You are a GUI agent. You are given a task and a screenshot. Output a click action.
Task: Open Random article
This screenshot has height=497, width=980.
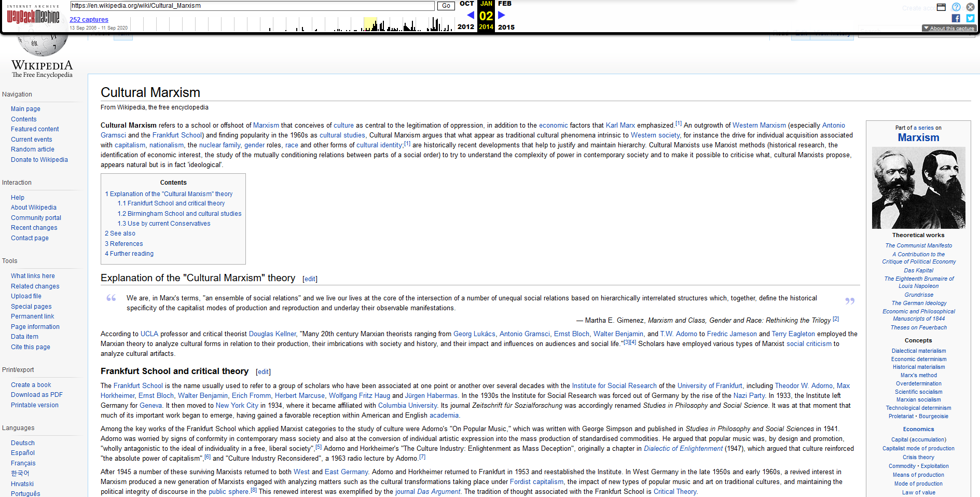pyautogui.click(x=33, y=149)
